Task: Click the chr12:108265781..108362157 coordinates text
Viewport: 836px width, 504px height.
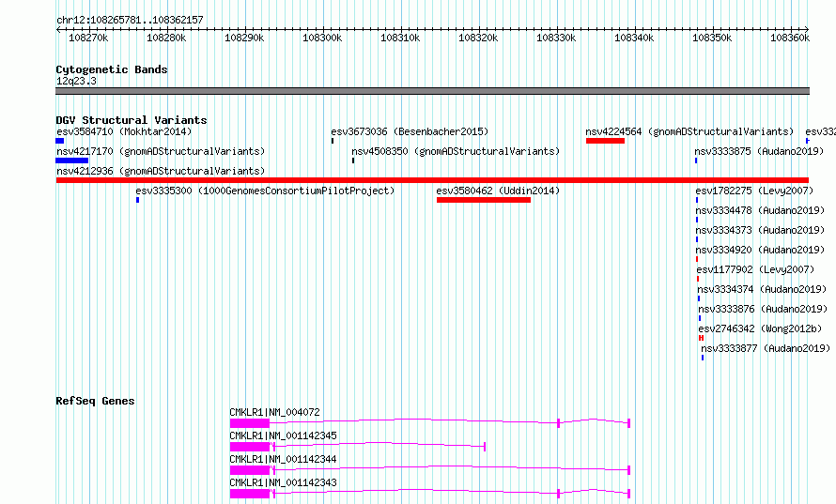Action: point(130,20)
